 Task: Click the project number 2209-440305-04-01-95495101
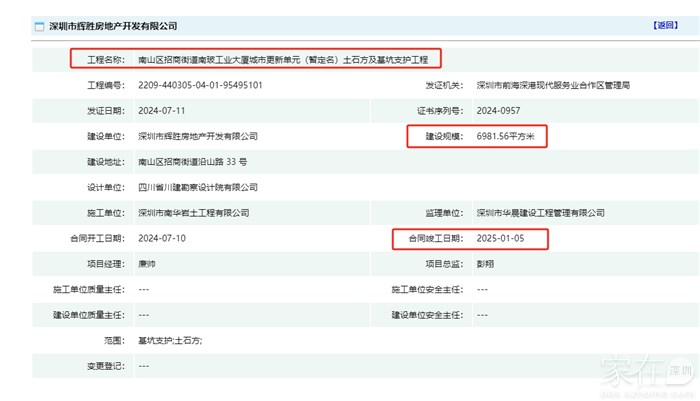click(200, 86)
